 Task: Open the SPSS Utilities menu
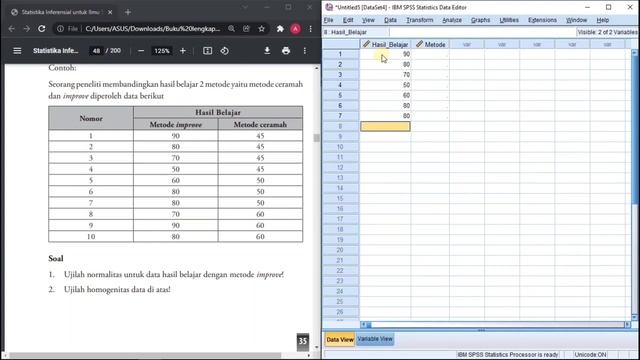(509, 20)
